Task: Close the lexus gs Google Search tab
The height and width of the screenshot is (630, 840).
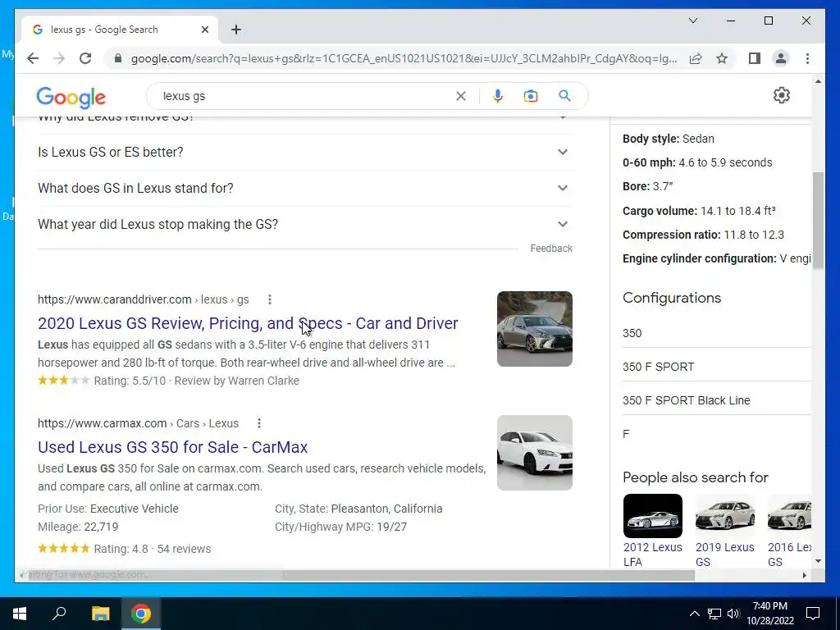Action: pyautogui.click(x=204, y=30)
